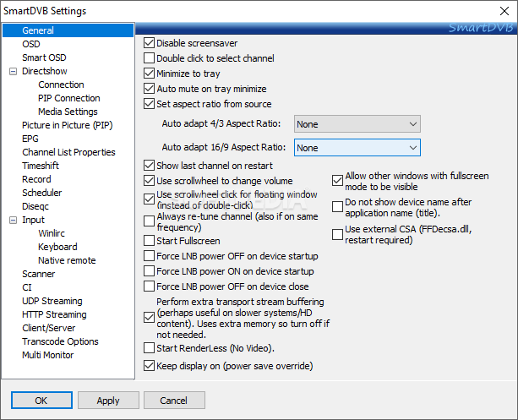Open Auto adapt 16/9 Aspect Ratio dropdown
518x420 pixels.
coord(357,147)
